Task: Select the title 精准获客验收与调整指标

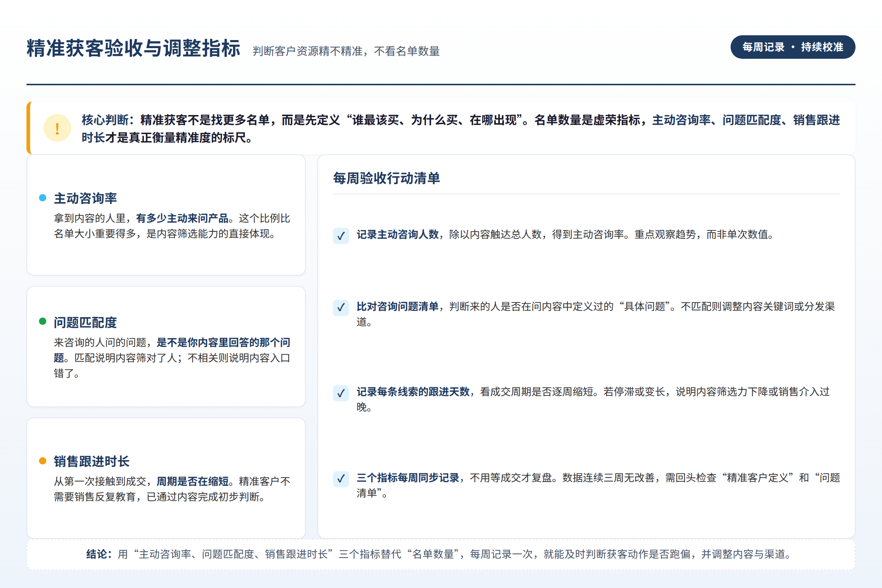Action: [133, 49]
